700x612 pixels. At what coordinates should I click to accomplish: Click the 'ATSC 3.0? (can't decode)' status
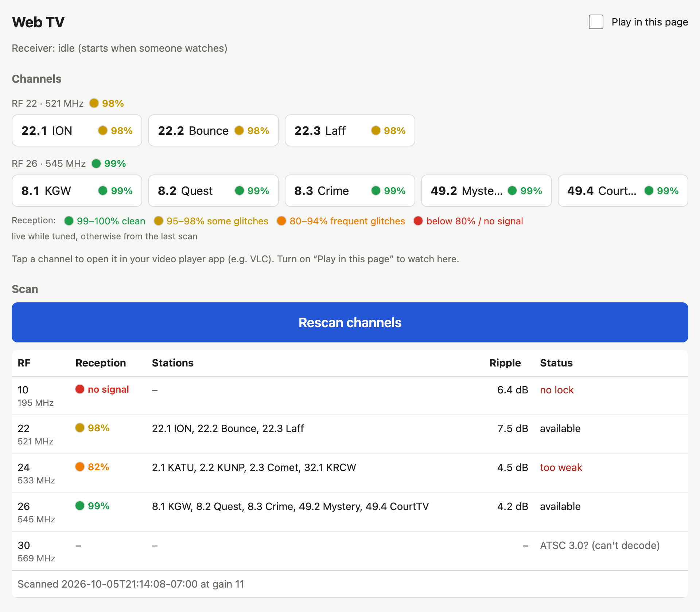click(x=600, y=545)
